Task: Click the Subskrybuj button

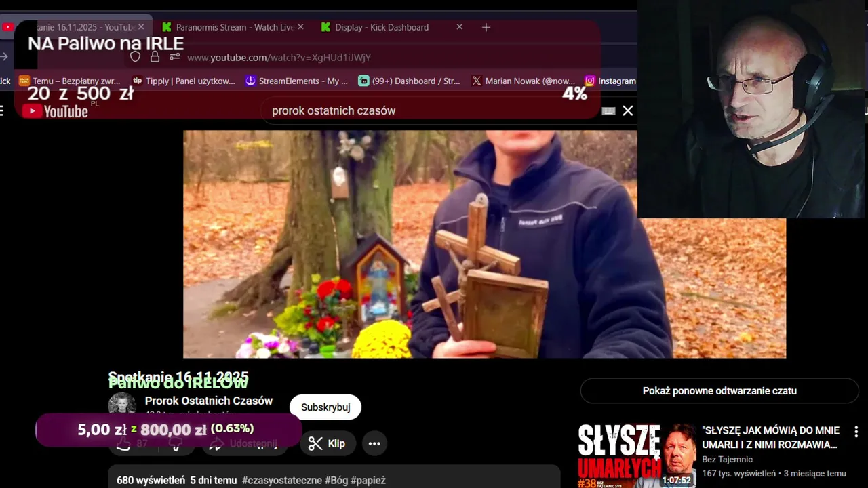Action: pos(325,407)
